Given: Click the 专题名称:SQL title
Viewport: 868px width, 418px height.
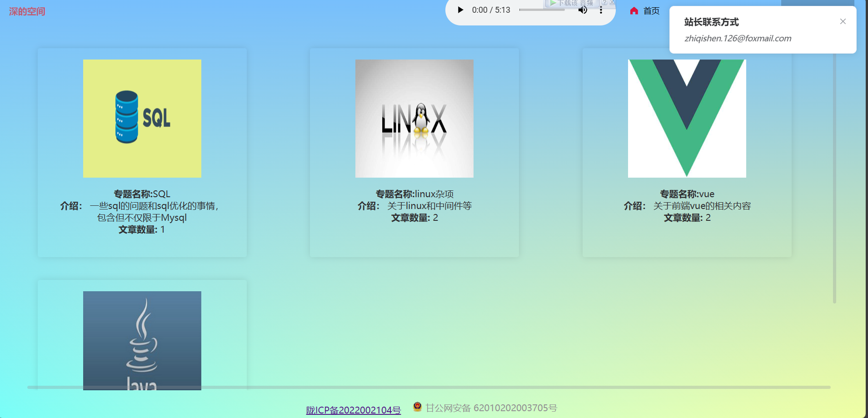Looking at the screenshot, I should point(142,194).
